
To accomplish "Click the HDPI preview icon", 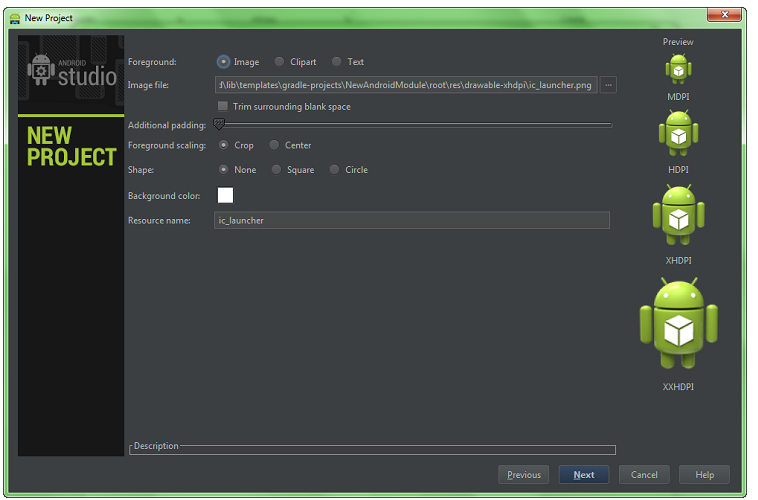I will (x=678, y=133).
